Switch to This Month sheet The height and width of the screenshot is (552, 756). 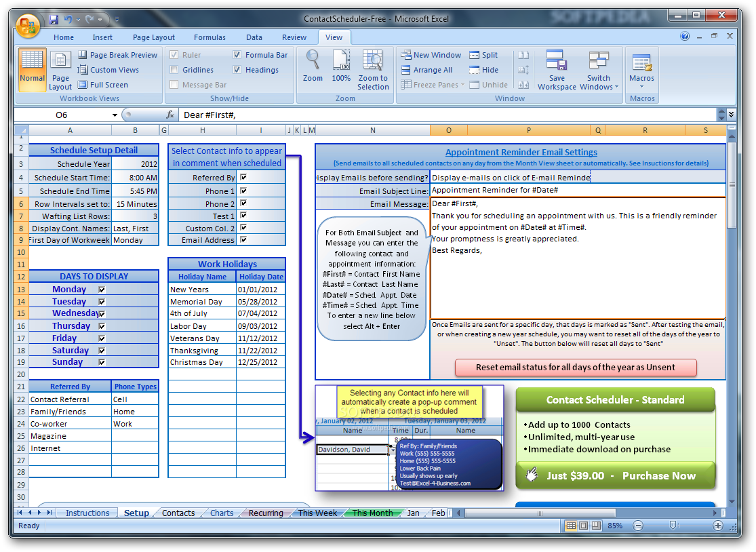pyautogui.click(x=372, y=513)
